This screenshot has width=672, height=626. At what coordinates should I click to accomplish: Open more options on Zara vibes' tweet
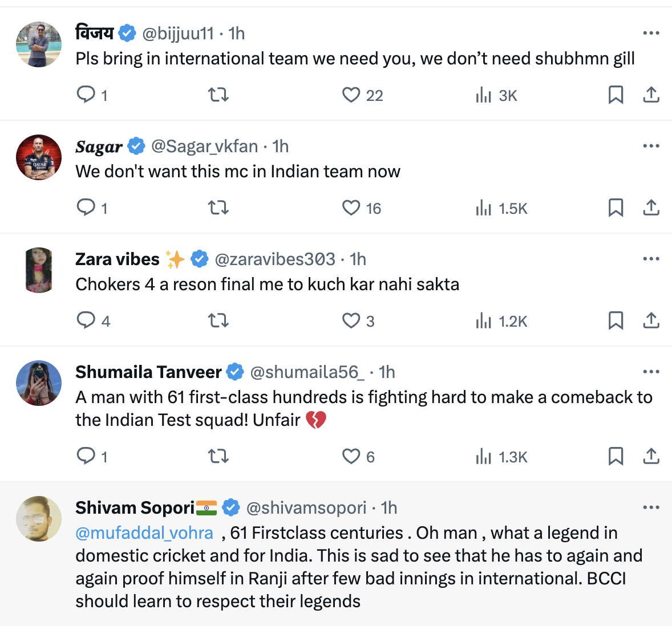tap(651, 259)
